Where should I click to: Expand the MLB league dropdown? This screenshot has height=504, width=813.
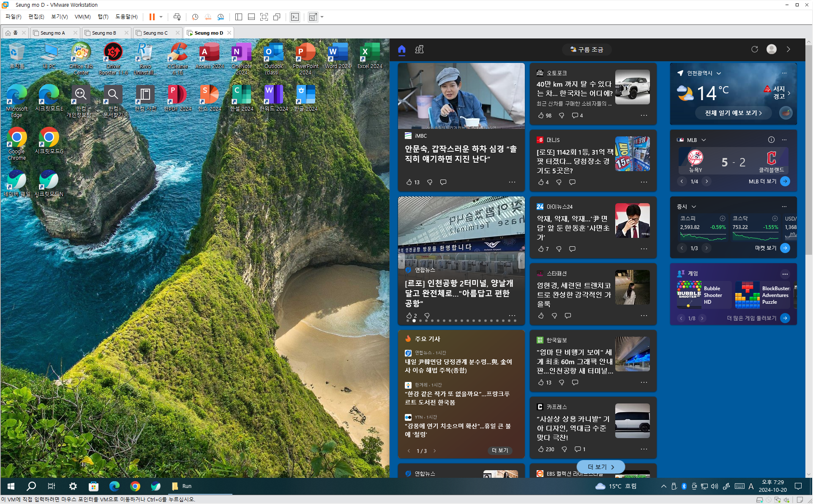point(704,140)
